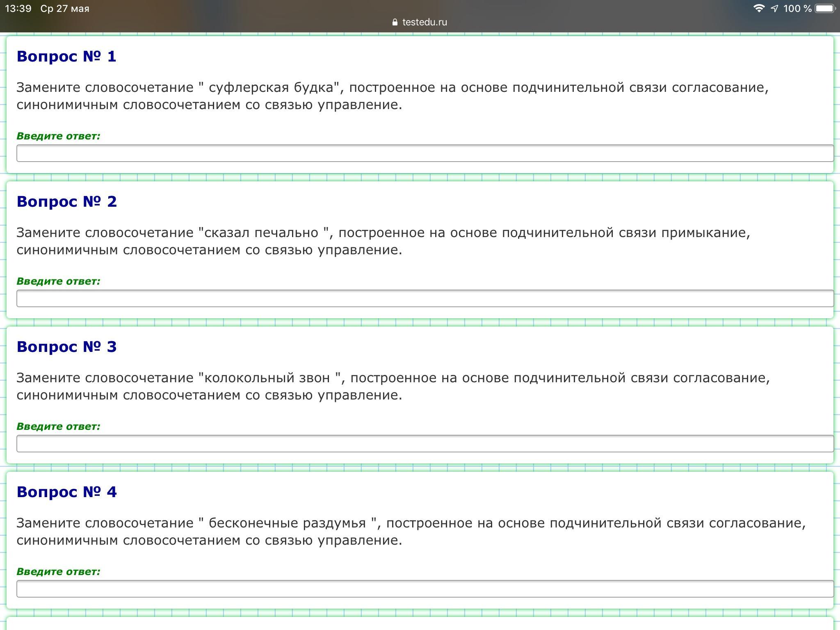Image resolution: width=840 pixels, height=630 pixels.
Task: Tap the location arrow status icon
Action: [x=774, y=8]
